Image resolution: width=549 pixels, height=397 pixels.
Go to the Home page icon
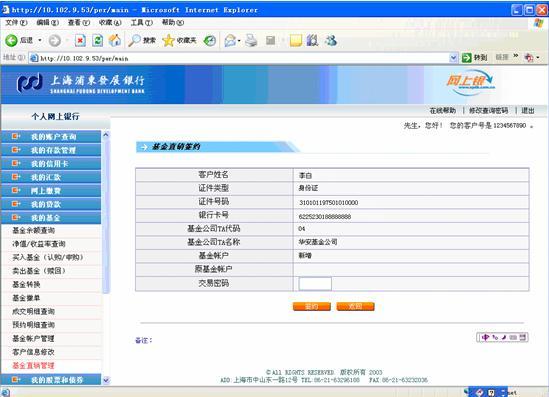(114, 41)
